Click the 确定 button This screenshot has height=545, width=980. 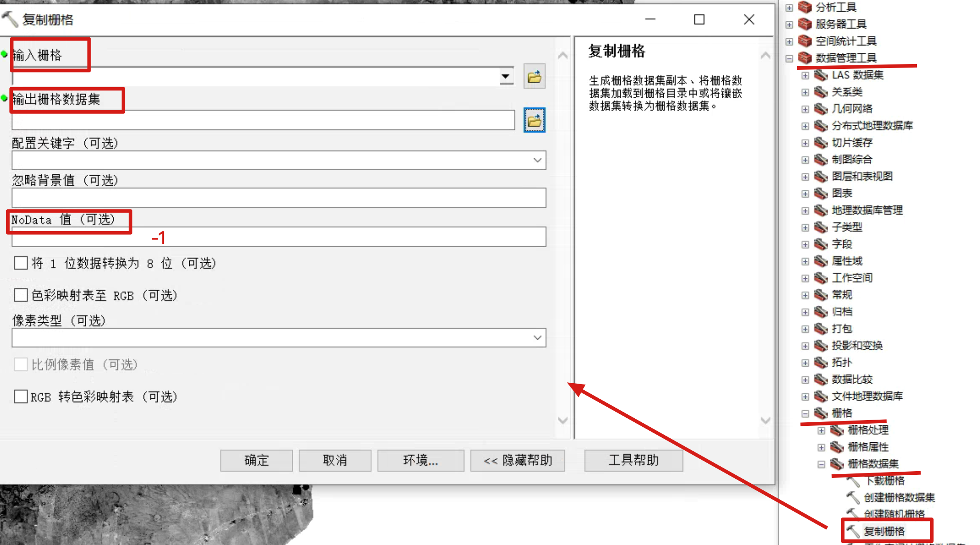point(256,461)
